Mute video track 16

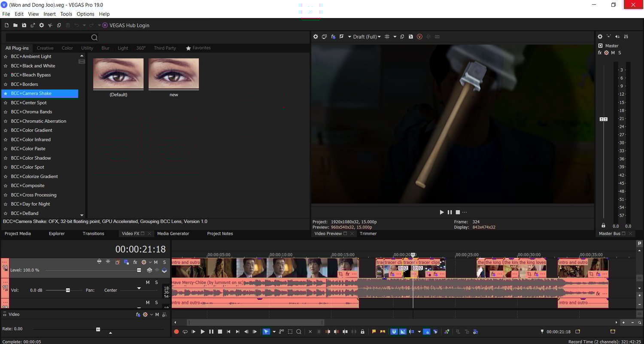156,262
